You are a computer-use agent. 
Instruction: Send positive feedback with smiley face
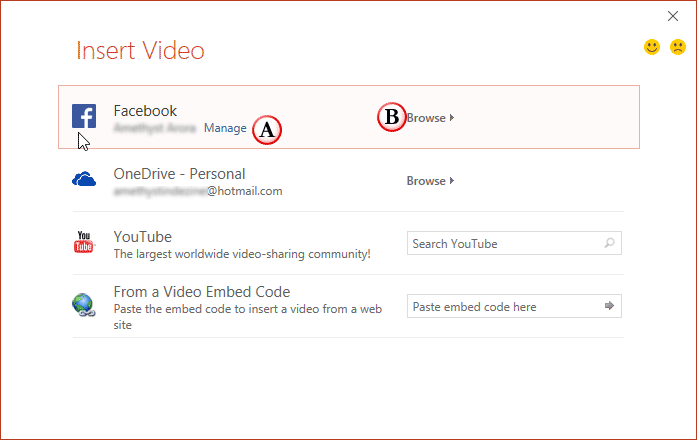(x=652, y=47)
